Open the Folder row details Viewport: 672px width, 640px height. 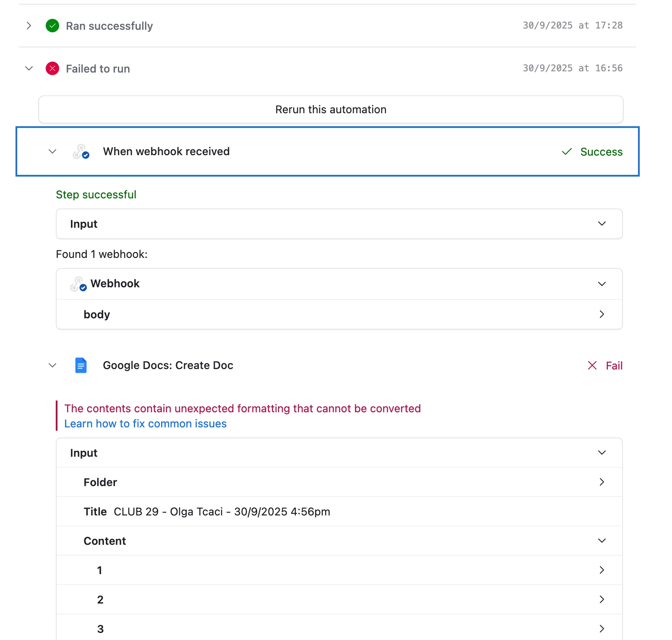pyautogui.click(x=602, y=482)
